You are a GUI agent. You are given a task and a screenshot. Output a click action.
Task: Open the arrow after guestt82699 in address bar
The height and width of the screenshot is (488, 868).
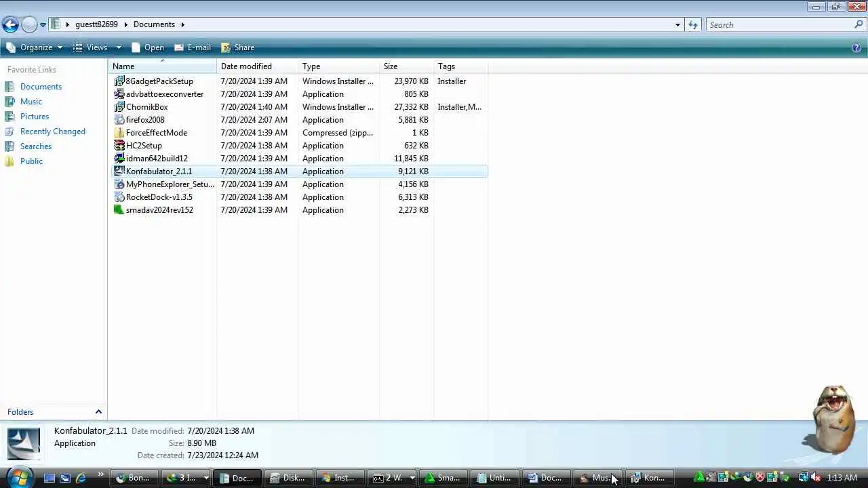125,24
